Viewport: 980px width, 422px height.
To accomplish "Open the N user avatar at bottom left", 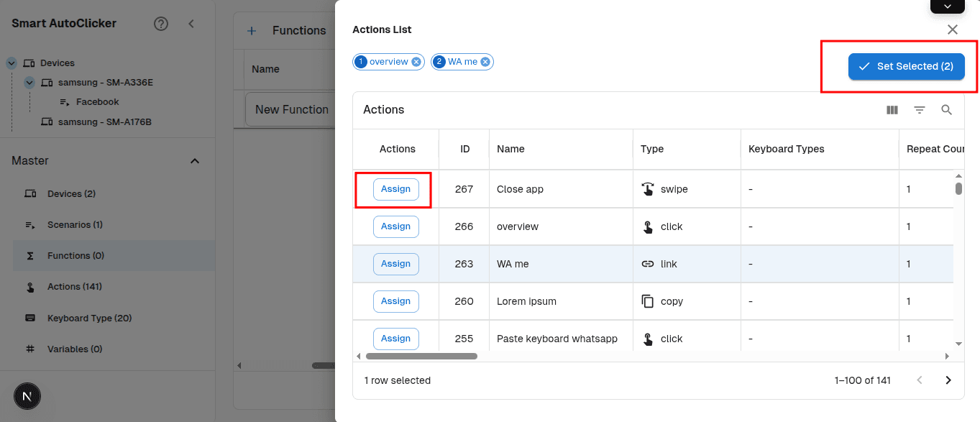I will (27, 396).
